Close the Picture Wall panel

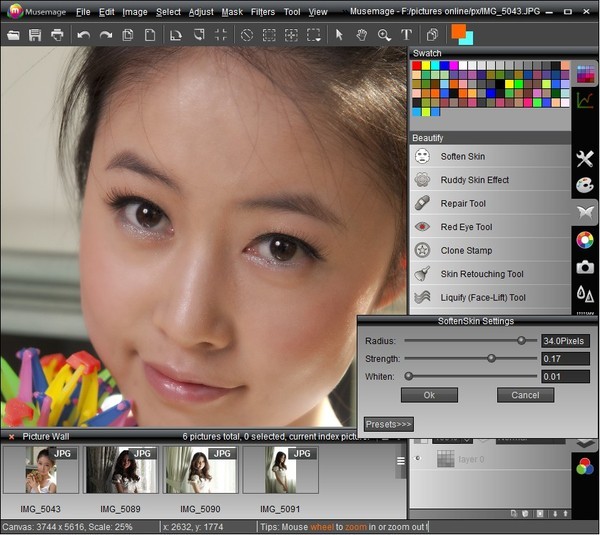(x=11, y=437)
